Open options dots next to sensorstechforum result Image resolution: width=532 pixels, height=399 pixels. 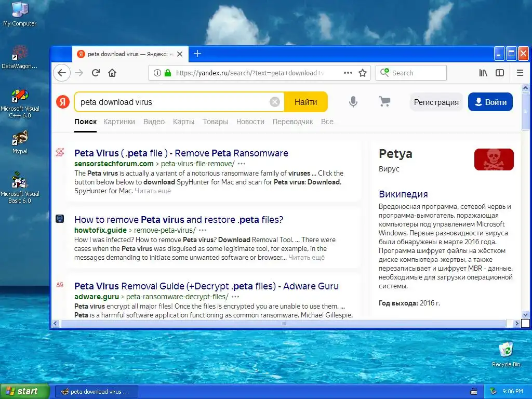pyautogui.click(x=241, y=164)
